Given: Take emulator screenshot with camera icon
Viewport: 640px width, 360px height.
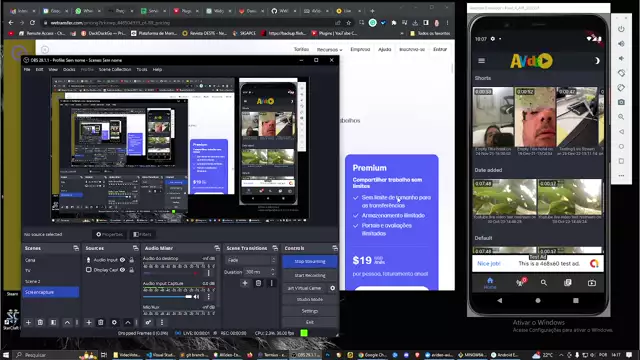Looking at the screenshot, I should click(x=621, y=102).
